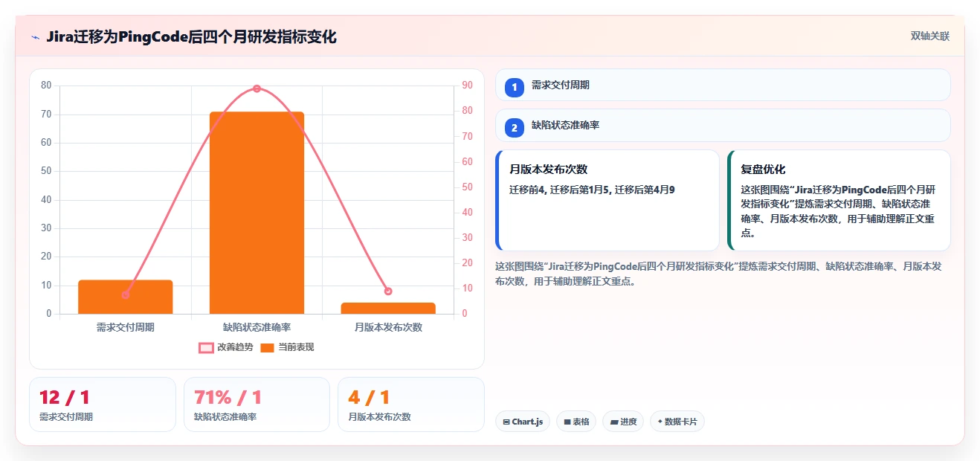Viewport: 980px width, 461px height.
Task: Click the blue badge numbered 2
Action: click(515, 128)
